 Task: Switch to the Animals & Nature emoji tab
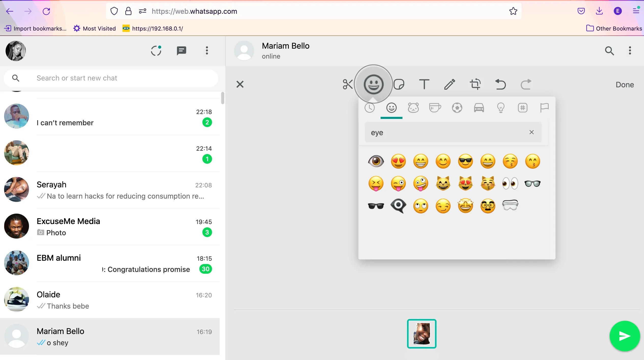[x=413, y=107]
